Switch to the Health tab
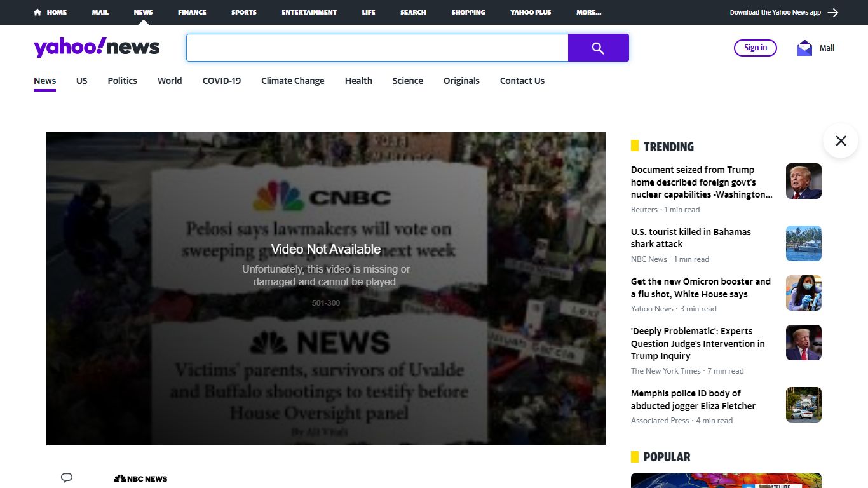 coord(358,81)
